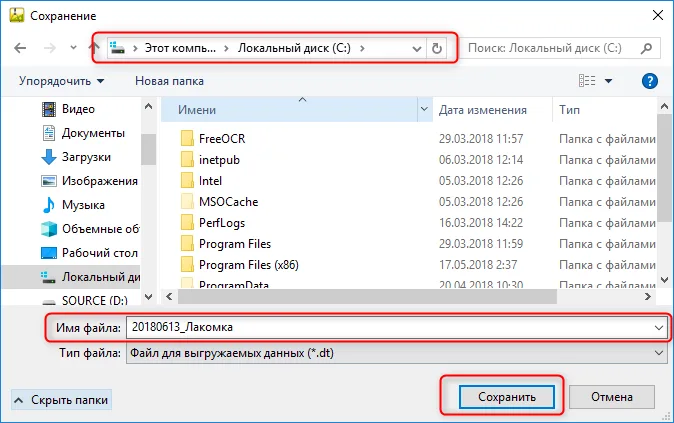The height and width of the screenshot is (423, 674).
Task: Click the Intel folder name
Action: coord(210,181)
